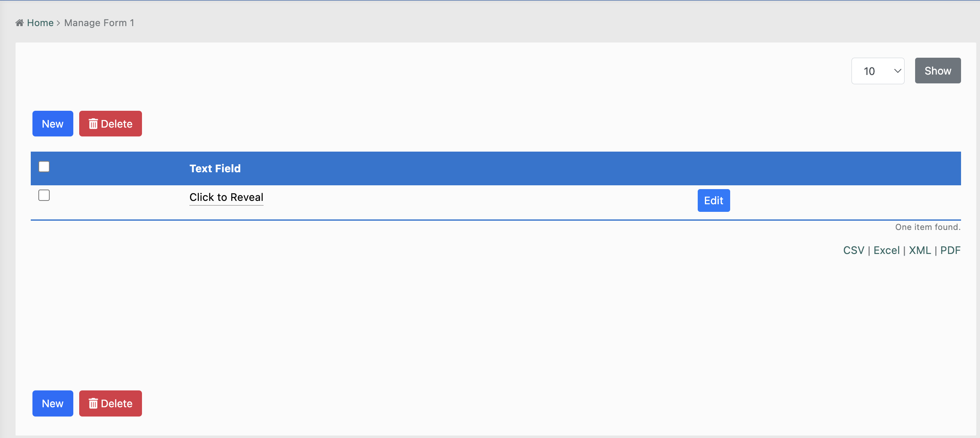Click the Home house icon in breadcrumb

(x=19, y=23)
